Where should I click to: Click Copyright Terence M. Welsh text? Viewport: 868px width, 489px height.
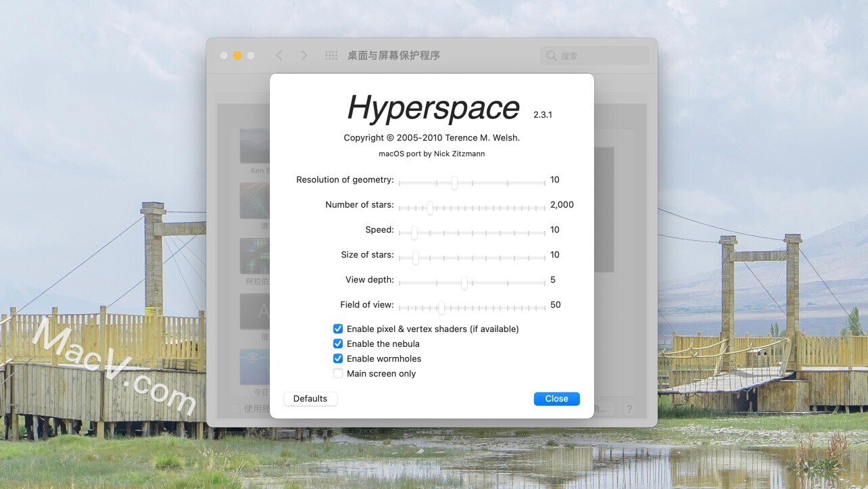431,137
